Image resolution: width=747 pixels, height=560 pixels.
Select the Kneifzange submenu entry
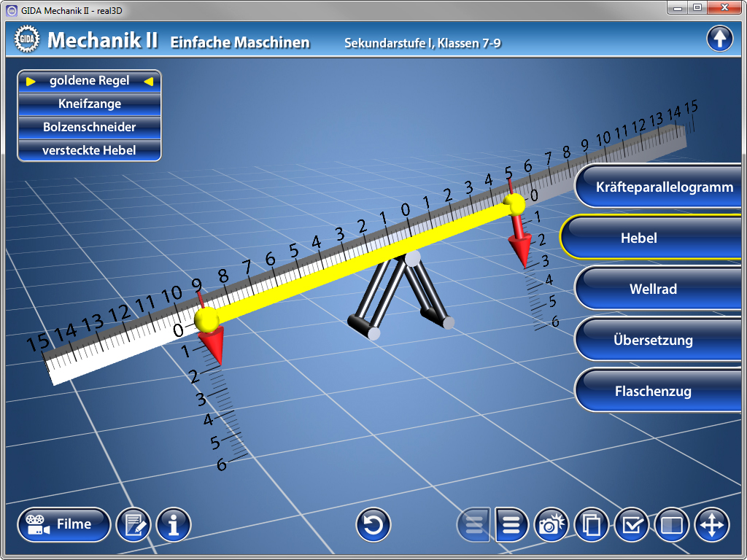[89, 104]
